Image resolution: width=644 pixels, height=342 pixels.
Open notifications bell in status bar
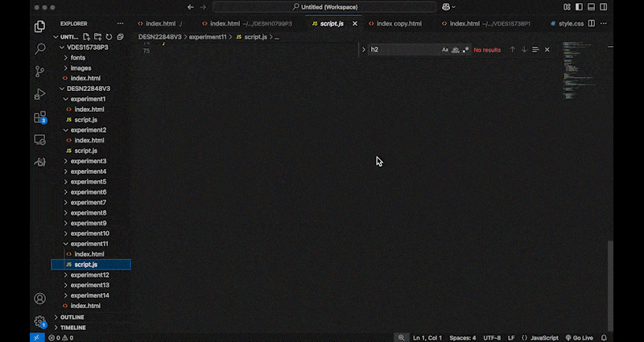click(604, 338)
